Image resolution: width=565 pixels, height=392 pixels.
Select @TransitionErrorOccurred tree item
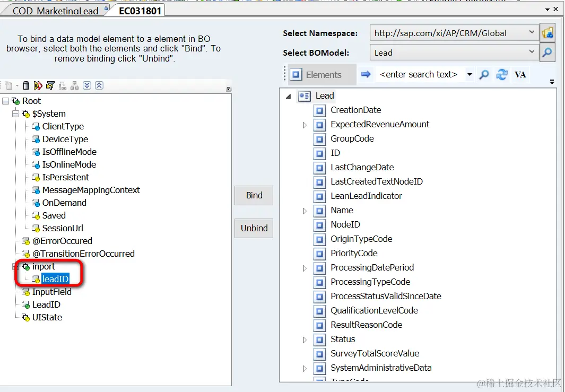click(83, 254)
